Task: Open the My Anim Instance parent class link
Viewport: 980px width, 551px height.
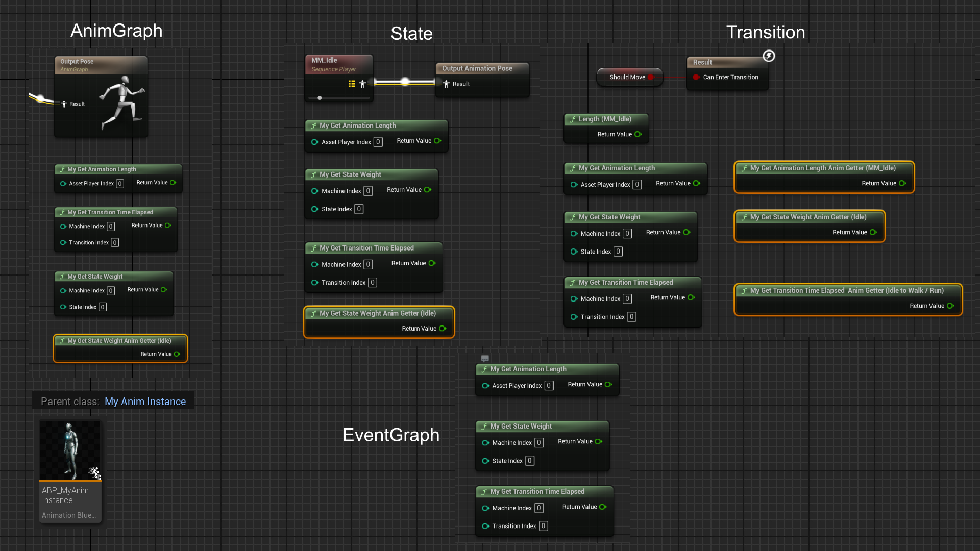Action: tap(145, 402)
